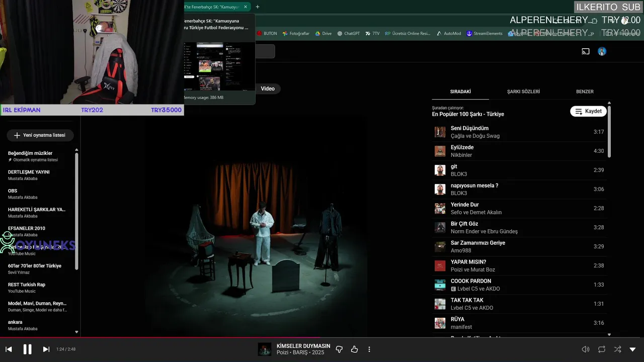
Task: Play Seni Düşündüm from queue
Action: (x=519, y=132)
